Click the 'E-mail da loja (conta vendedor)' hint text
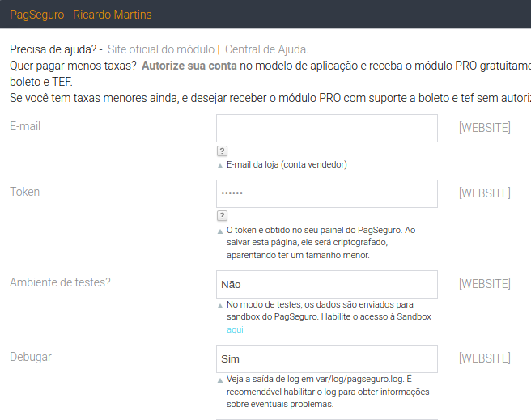Screen dimensions: 531x420 (287, 164)
